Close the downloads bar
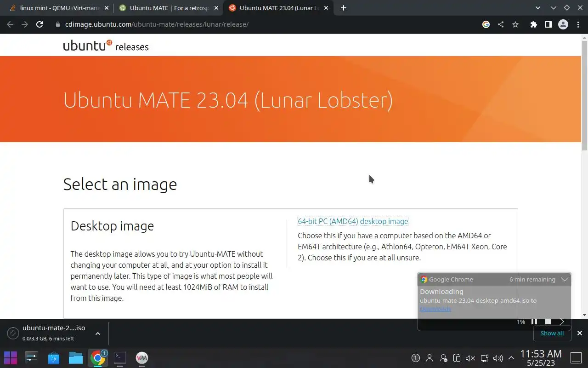Viewport: 588px width, 368px height. pyautogui.click(x=580, y=333)
